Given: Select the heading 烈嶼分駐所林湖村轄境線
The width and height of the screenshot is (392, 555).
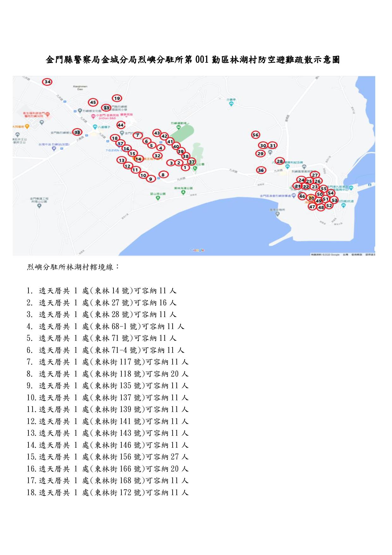Looking at the screenshot, I should 73,267.
